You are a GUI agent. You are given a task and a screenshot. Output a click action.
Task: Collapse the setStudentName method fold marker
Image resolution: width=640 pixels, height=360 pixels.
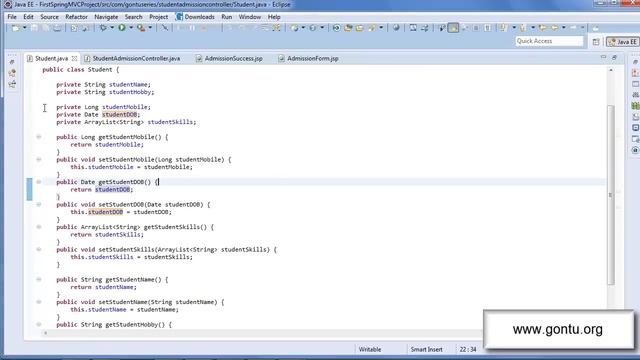(x=39, y=302)
